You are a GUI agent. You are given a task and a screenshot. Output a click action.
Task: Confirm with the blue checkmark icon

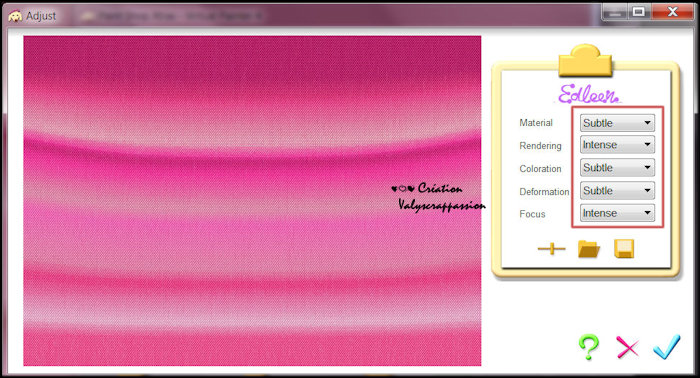(x=667, y=346)
